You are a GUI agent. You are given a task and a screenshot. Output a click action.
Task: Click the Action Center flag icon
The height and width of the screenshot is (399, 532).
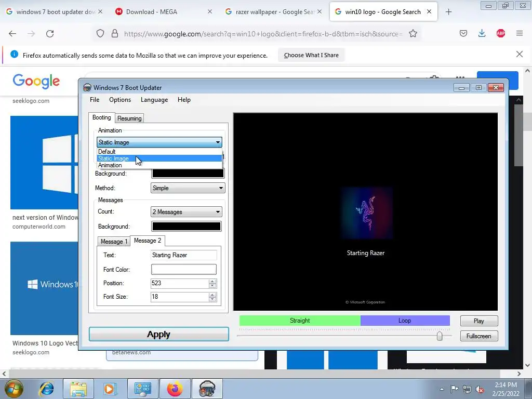(x=454, y=389)
